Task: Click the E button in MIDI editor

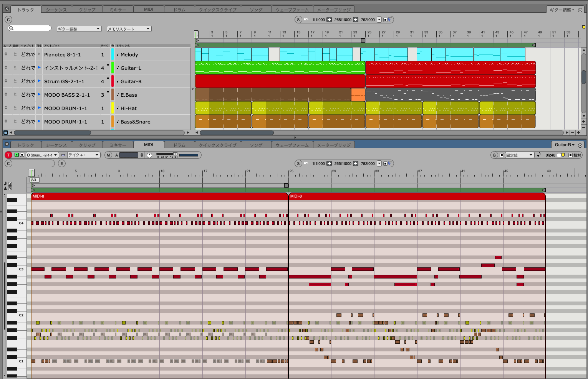Action: pyautogui.click(x=61, y=163)
